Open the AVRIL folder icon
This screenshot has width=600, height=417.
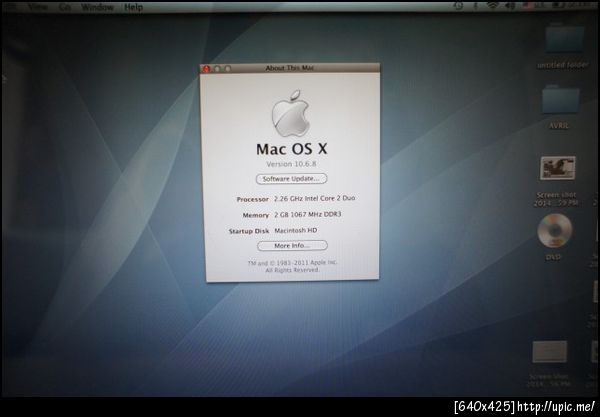[x=560, y=99]
